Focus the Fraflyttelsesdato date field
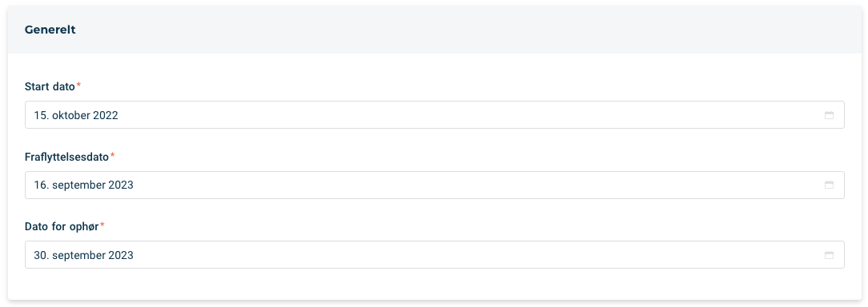 (435, 185)
